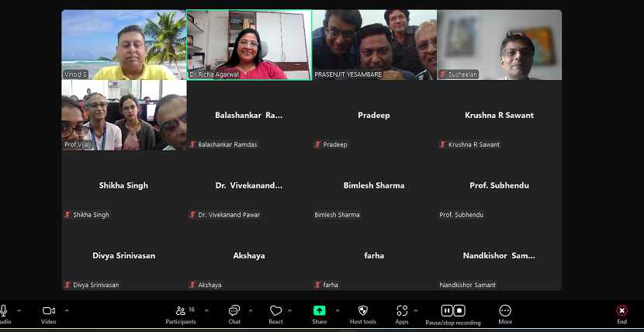Pause the recording
Image resolution: width=644 pixels, height=332 pixels.
[447, 310]
